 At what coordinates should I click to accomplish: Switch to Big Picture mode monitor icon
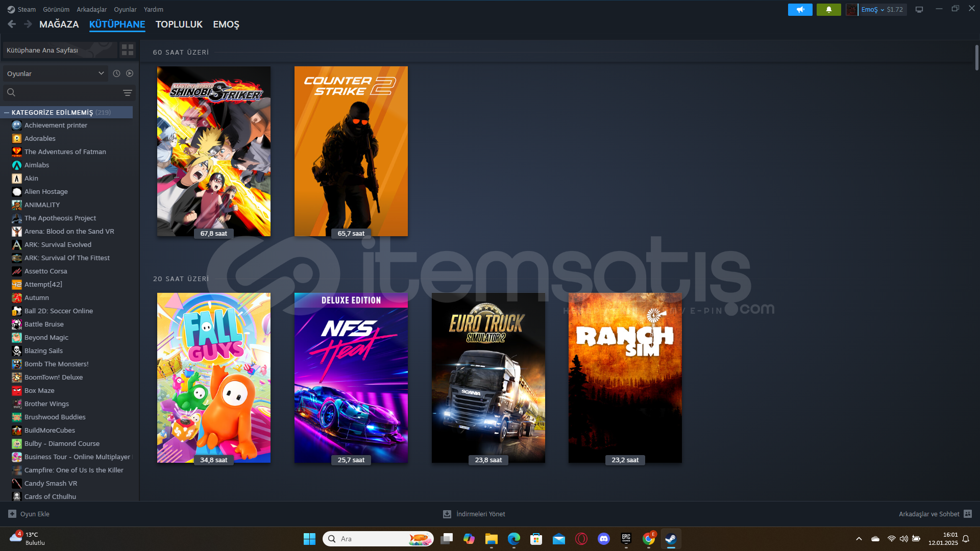(919, 10)
